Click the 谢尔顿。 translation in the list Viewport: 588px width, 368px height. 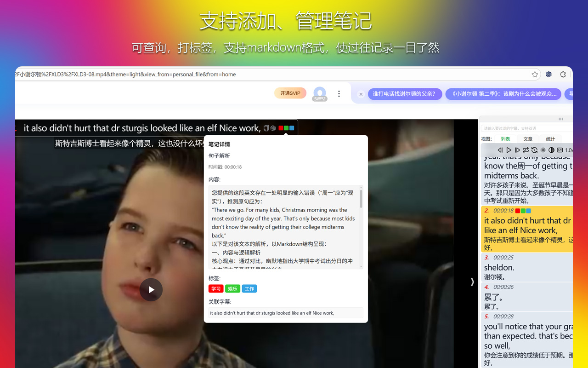(495, 277)
